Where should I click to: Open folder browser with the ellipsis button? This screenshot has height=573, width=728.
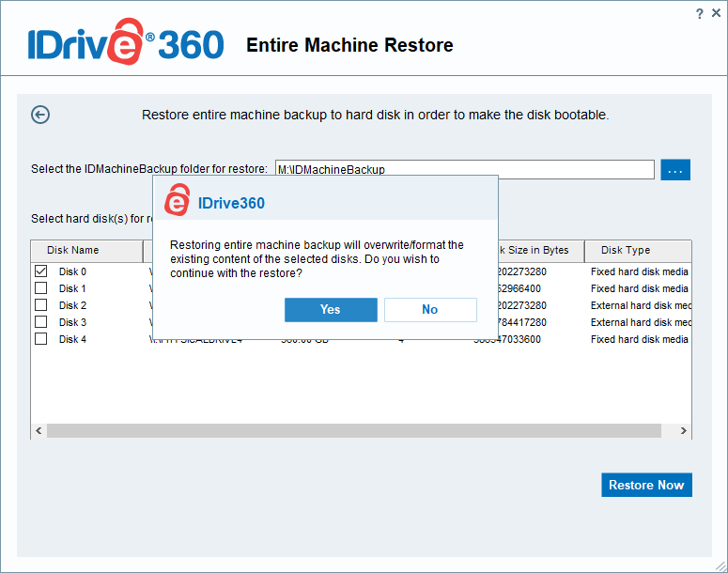point(675,170)
